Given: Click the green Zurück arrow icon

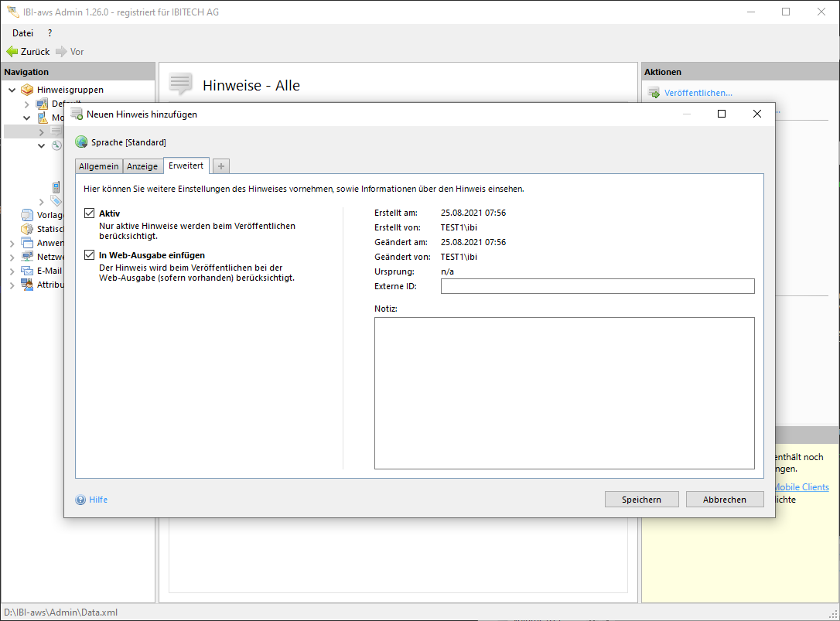Looking at the screenshot, I should click(12, 52).
